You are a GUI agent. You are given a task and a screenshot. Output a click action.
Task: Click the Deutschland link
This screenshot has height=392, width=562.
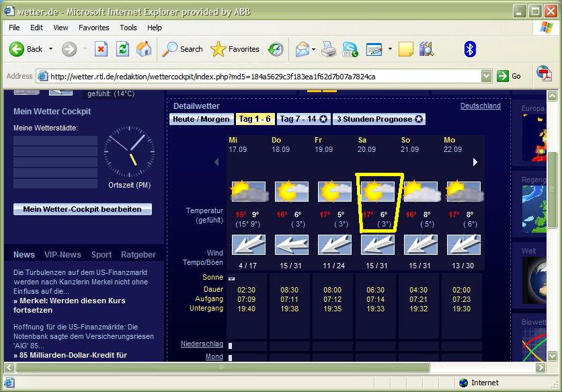click(480, 106)
